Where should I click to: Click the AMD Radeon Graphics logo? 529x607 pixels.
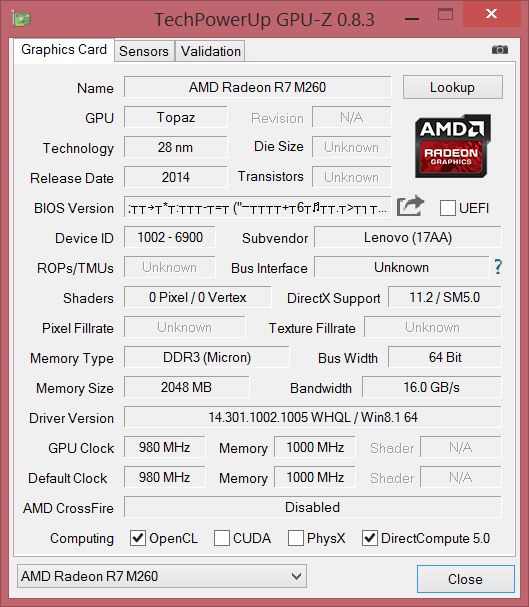click(x=453, y=146)
